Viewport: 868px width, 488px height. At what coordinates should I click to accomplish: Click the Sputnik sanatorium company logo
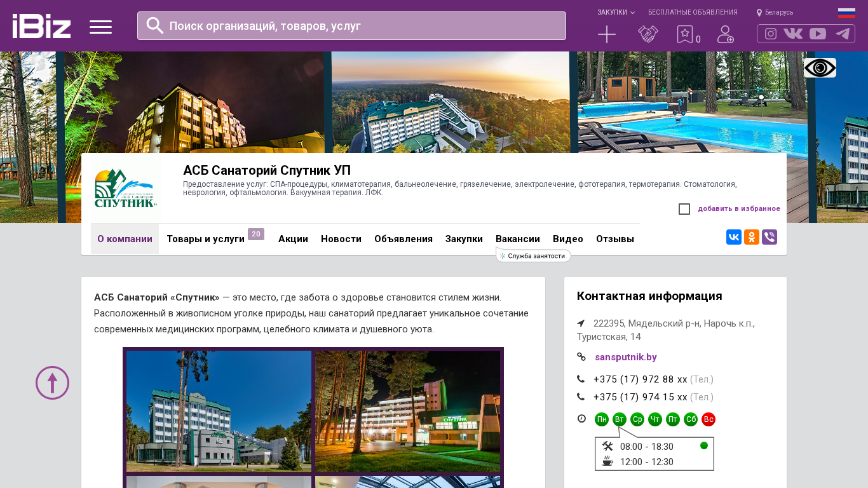(126, 188)
